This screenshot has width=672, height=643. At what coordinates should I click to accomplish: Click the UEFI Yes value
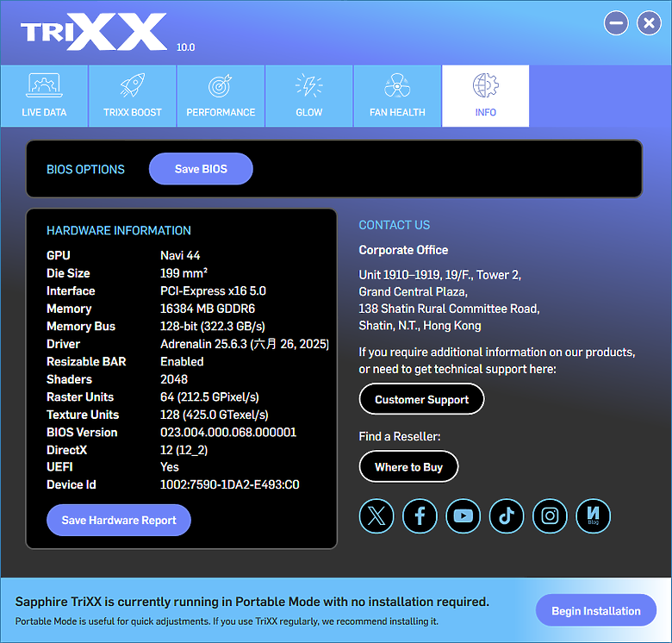[169, 467]
